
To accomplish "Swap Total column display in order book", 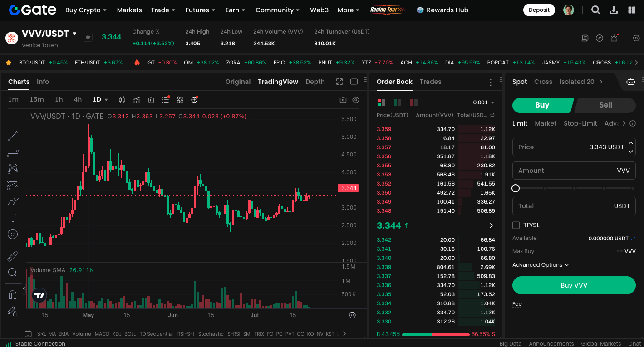I will [492, 115].
